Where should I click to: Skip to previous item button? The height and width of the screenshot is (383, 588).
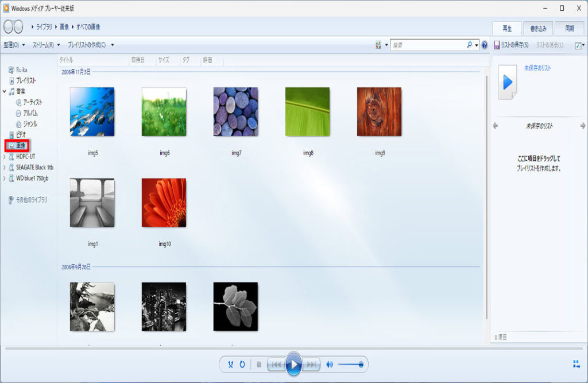tap(276, 364)
